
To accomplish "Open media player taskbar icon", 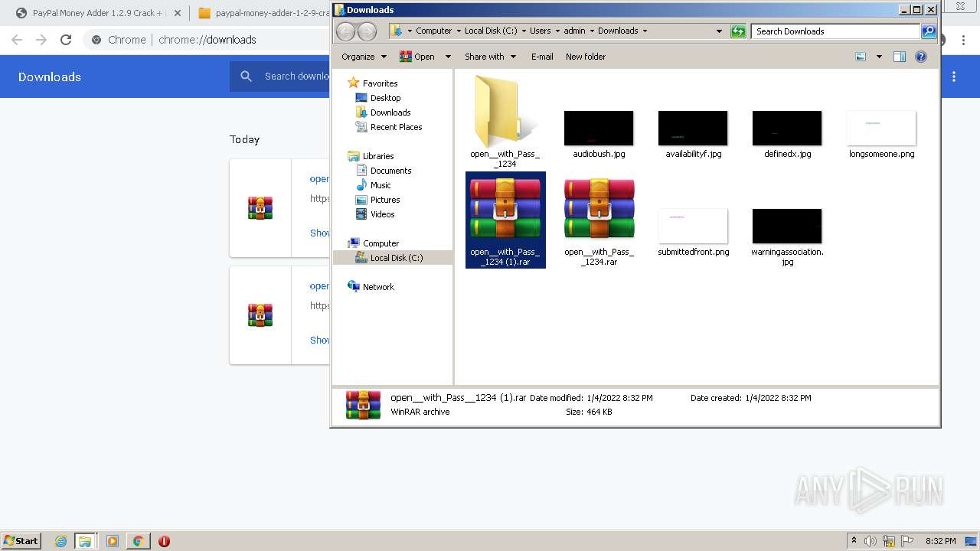I will [113, 541].
